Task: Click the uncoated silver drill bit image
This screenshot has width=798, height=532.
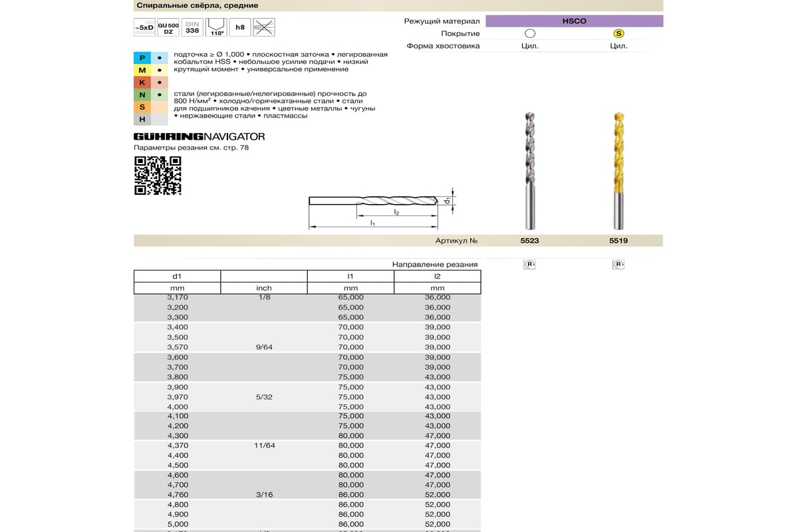Action: (529, 171)
